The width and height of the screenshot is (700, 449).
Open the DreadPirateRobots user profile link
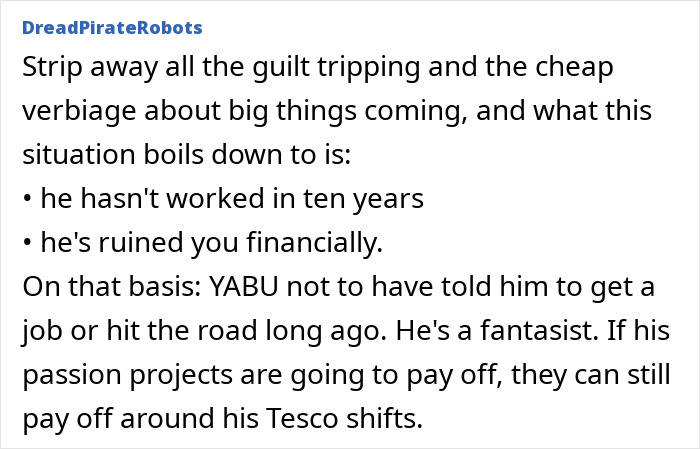click(x=112, y=28)
